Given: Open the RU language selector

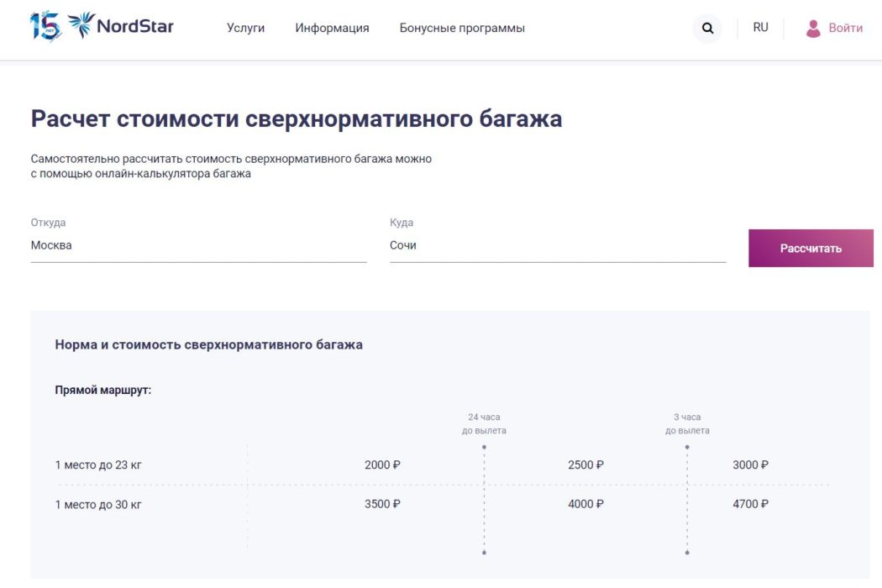Looking at the screenshot, I should pos(760,27).
